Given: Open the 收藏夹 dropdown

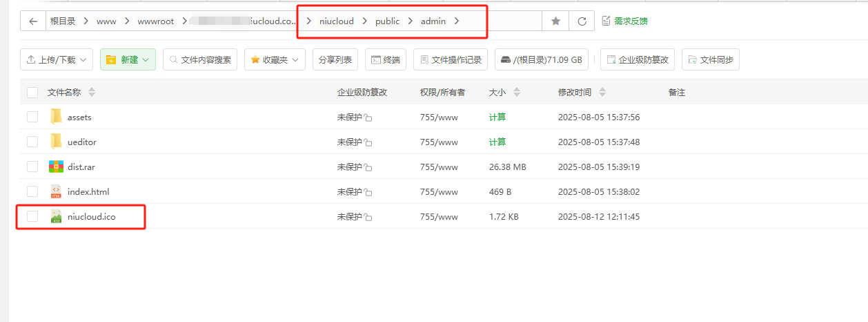Looking at the screenshot, I should tap(275, 59).
